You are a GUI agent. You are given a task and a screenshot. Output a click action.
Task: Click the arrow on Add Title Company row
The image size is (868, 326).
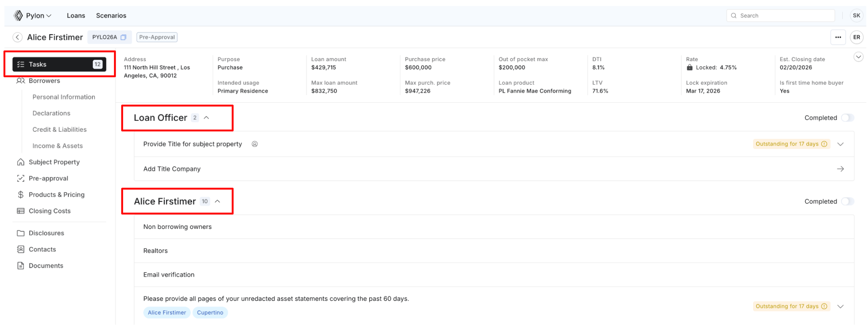(x=840, y=169)
